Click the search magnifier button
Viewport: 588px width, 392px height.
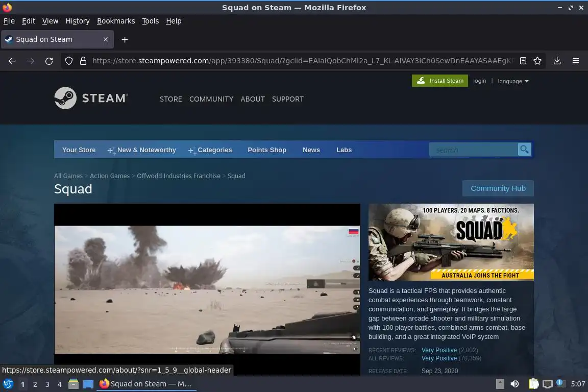point(524,150)
